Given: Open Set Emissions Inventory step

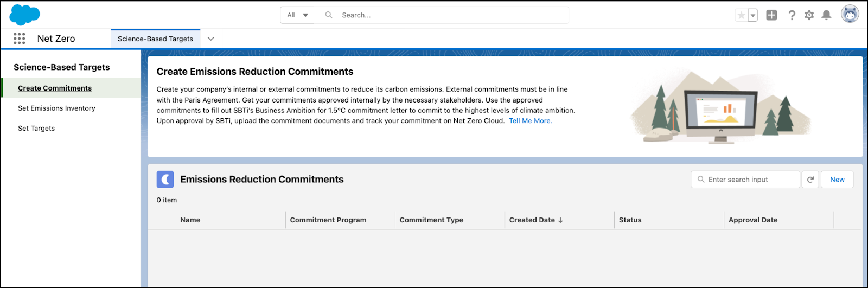Looking at the screenshot, I should pyautogui.click(x=56, y=108).
